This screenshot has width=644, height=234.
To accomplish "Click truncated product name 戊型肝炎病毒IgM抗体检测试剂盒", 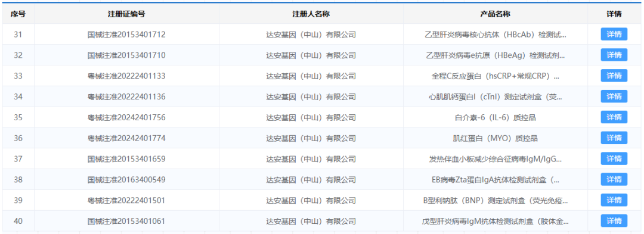I will (x=496, y=221).
